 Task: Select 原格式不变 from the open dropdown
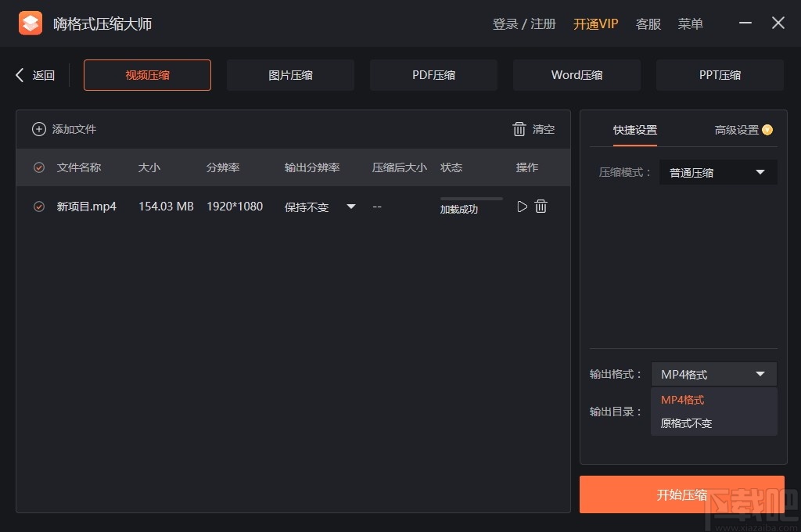[686, 423]
